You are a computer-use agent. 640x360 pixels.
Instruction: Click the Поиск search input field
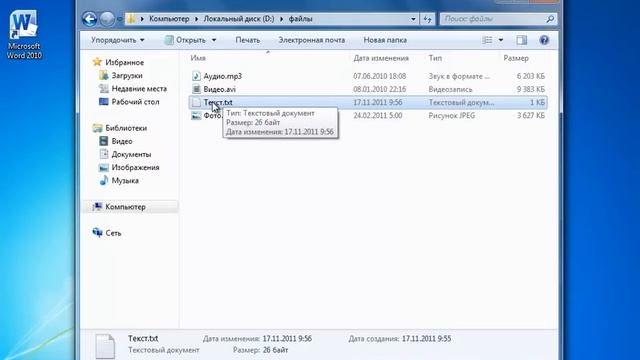[x=493, y=19]
